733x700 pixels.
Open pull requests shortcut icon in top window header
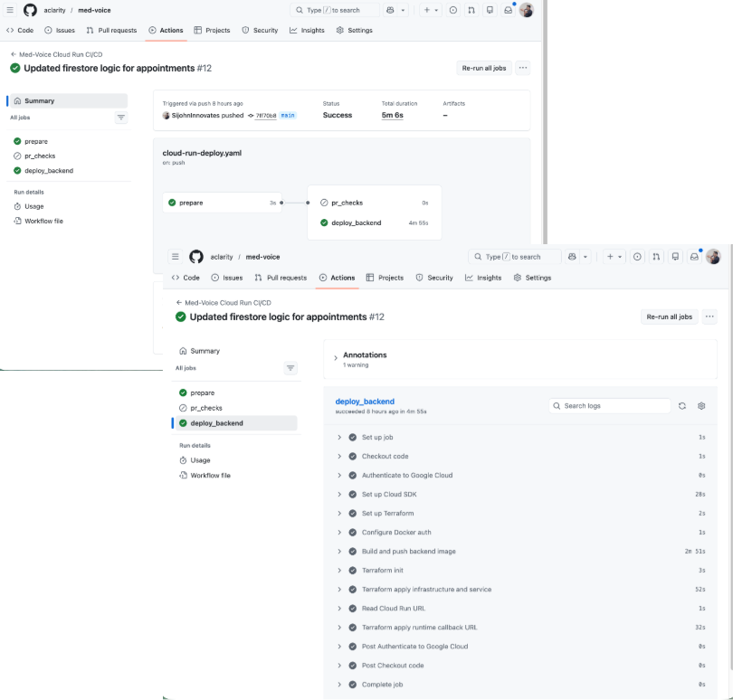(x=471, y=10)
